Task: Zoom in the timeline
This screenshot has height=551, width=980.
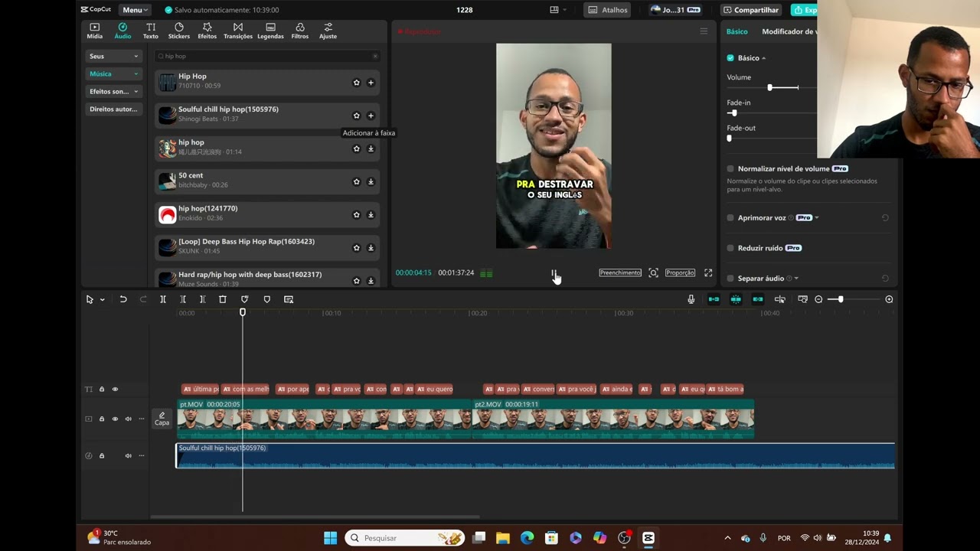Action: [x=889, y=299]
